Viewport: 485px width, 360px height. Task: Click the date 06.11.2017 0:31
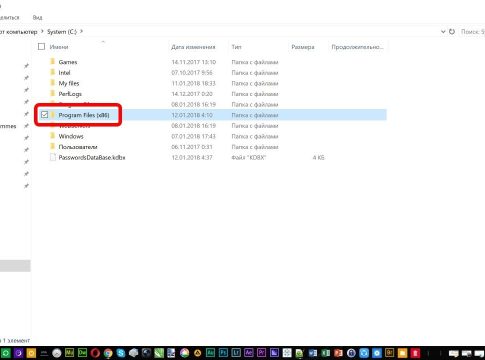click(x=192, y=147)
